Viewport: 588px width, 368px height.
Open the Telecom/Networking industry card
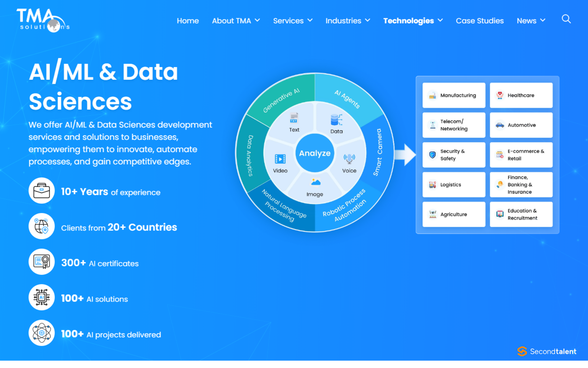pyautogui.click(x=454, y=125)
